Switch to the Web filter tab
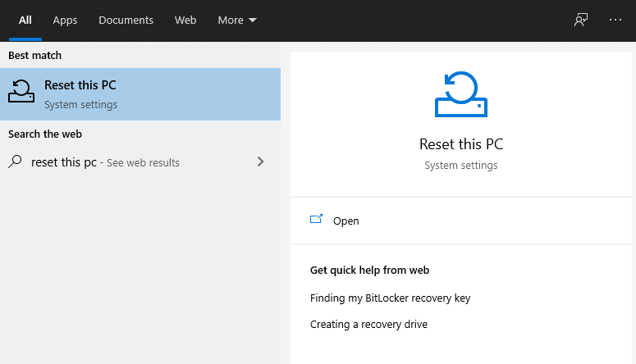Screen dimensions: 636x364 coord(185,20)
